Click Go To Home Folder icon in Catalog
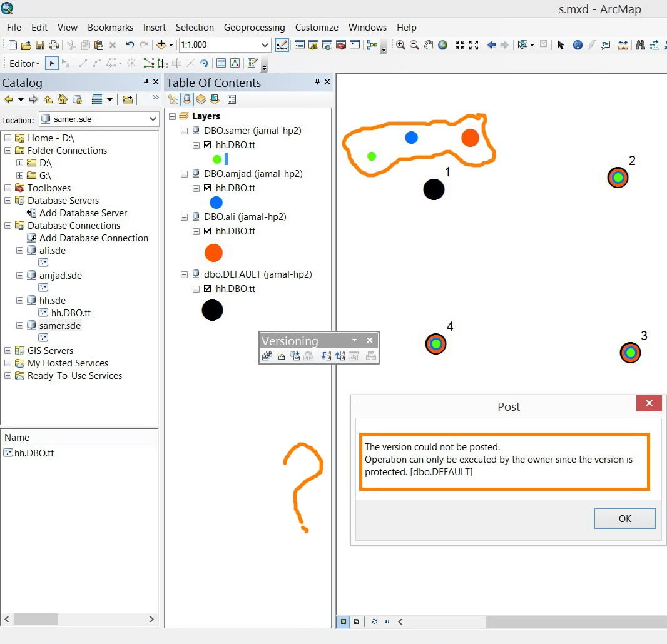Screen dimensions: 667x644 point(63,99)
